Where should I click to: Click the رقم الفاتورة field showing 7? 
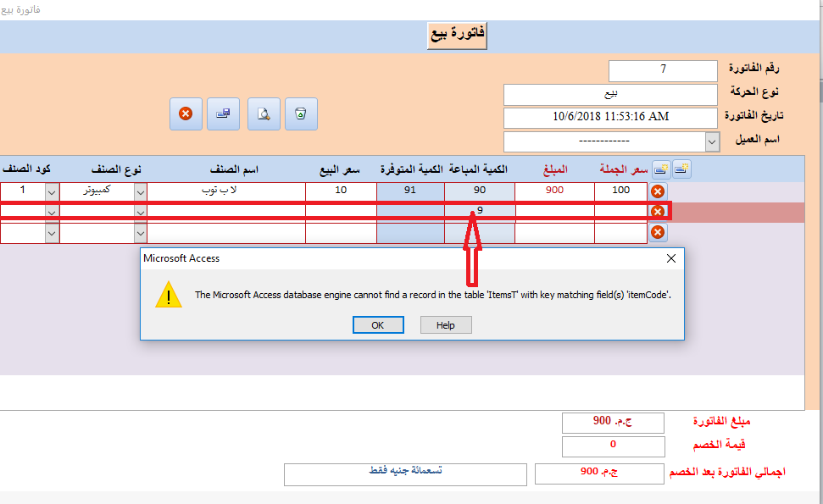(663, 70)
